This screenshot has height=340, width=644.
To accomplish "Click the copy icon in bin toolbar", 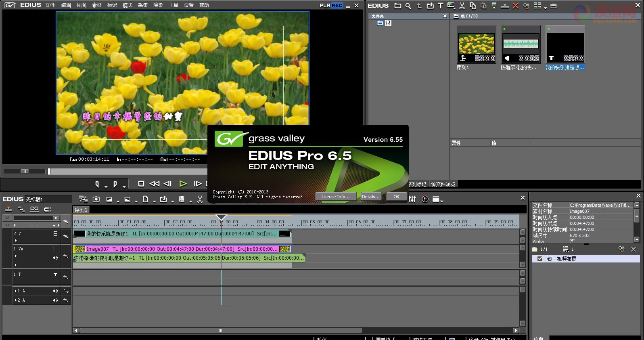I will pyautogui.click(x=473, y=6).
